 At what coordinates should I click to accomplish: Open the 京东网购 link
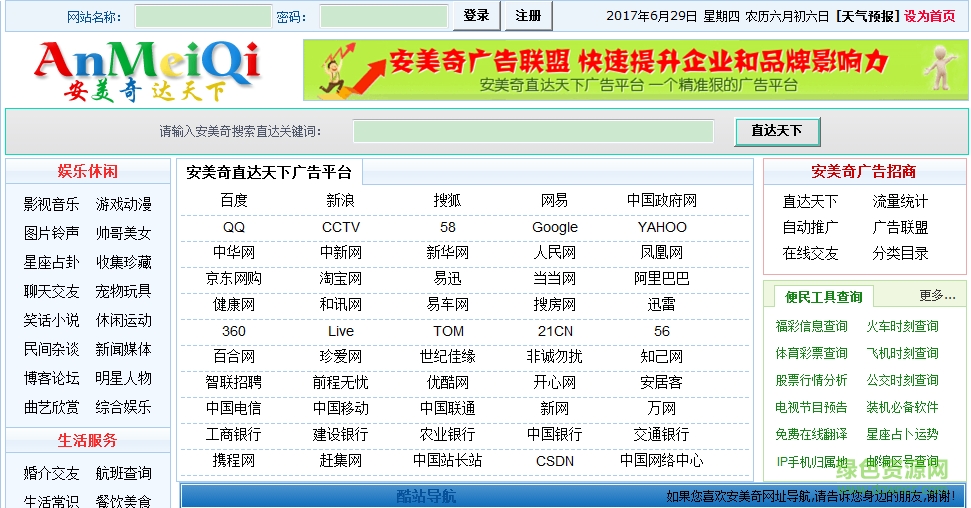click(x=234, y=279)
